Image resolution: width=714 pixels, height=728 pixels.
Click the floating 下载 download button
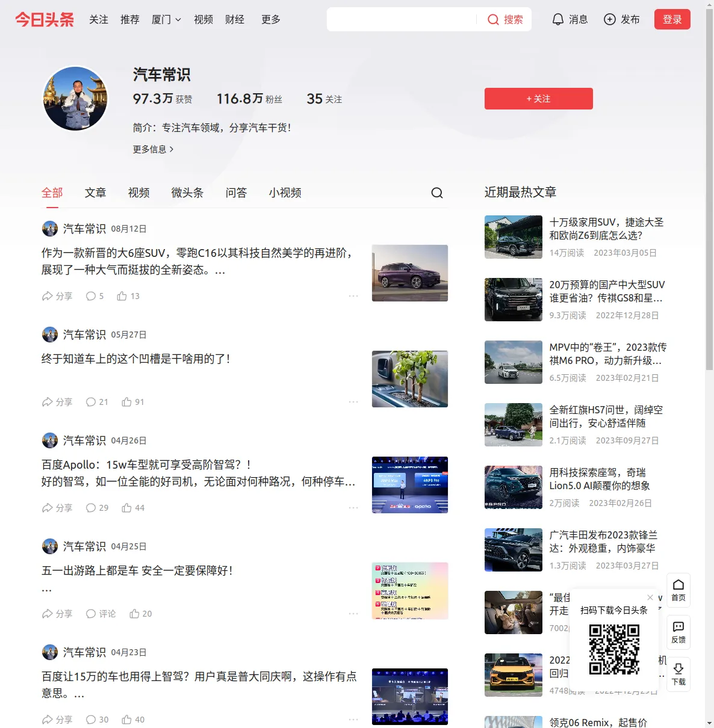(678, 674)
